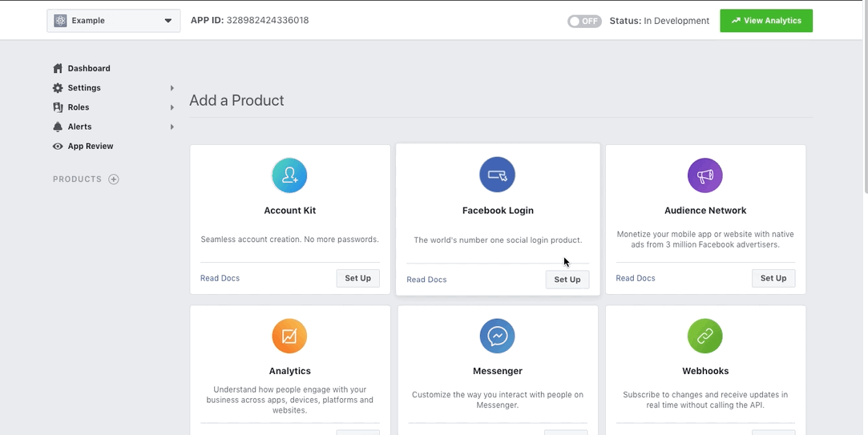Click the Webhooks link icon
Viewport: 868px width, 435px height.
pos(704,336)
